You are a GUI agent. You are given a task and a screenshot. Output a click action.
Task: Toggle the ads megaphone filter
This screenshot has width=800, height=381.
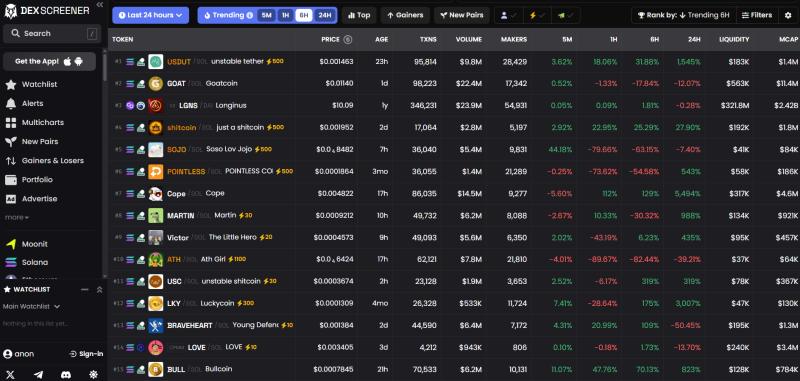(x=565, y=15)
